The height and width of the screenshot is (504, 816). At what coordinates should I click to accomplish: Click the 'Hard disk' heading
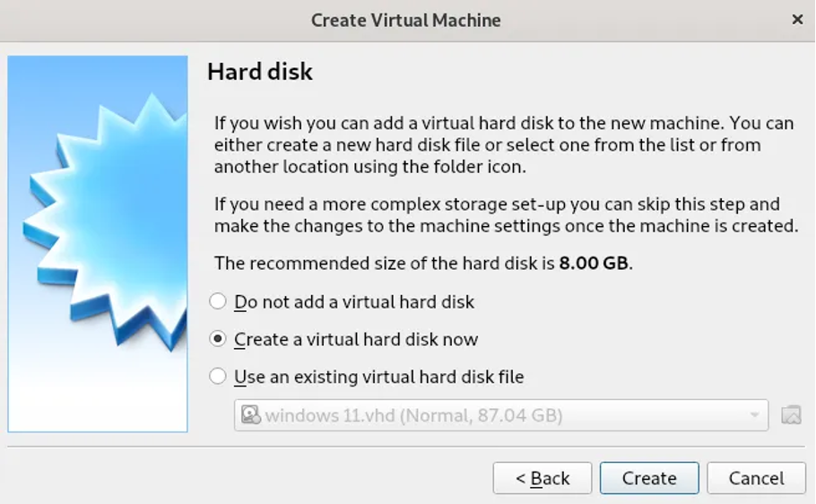pos(260,72)
